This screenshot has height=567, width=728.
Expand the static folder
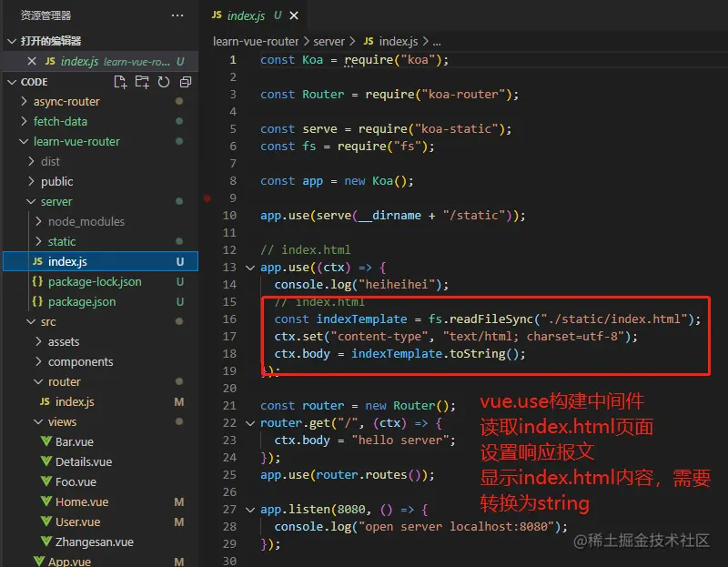coord(39,241)
